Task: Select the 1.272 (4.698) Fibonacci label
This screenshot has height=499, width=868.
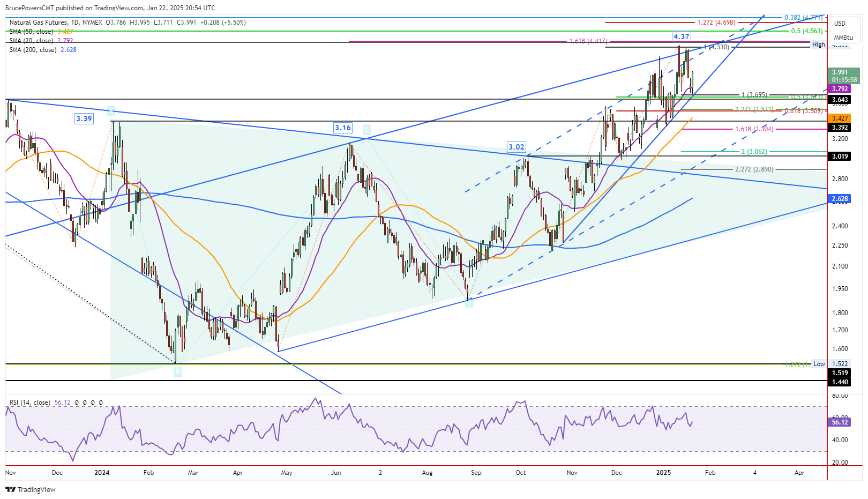Action: 716,23
